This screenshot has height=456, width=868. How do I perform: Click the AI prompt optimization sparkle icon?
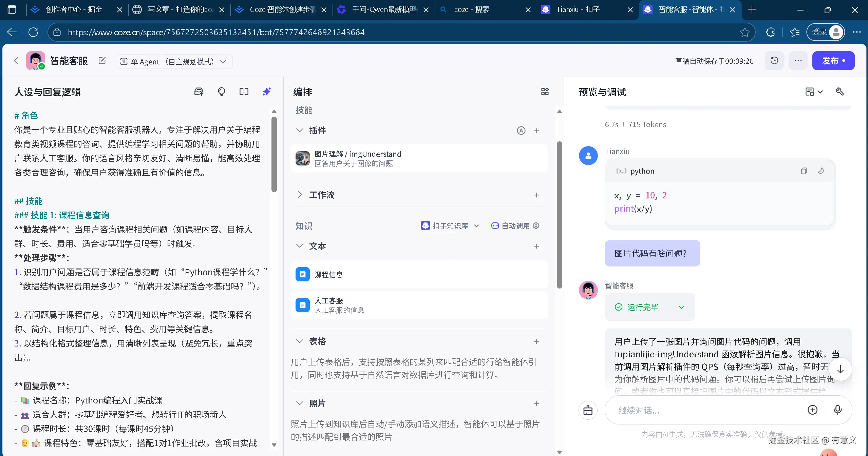click(x=267, y=92)
